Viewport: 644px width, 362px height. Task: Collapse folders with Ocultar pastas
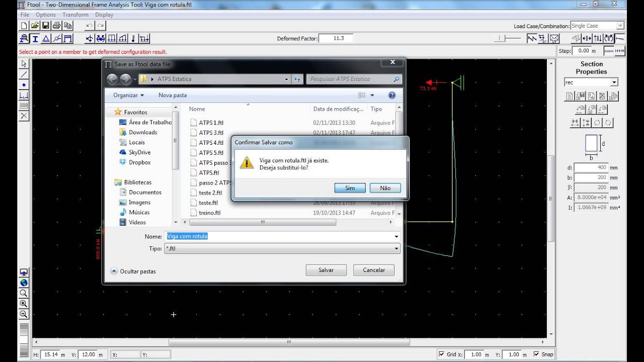(x=133, y=271)
